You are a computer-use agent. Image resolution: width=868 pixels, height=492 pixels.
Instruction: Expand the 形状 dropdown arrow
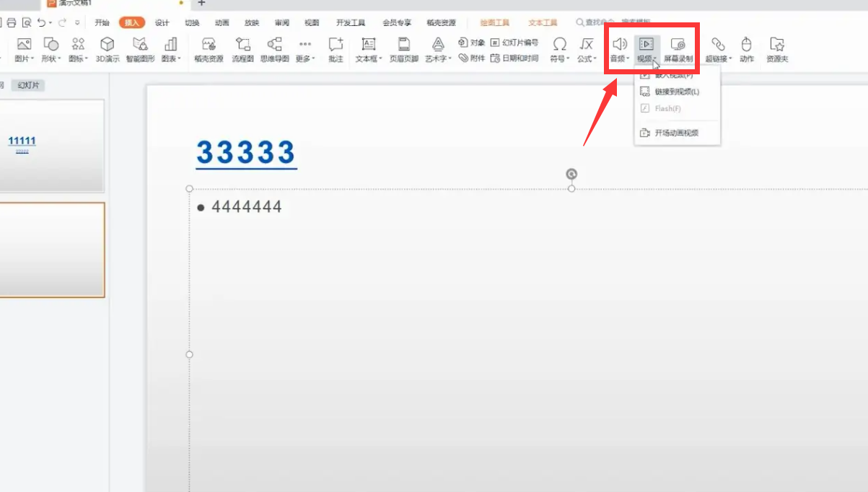click(59, 59)
